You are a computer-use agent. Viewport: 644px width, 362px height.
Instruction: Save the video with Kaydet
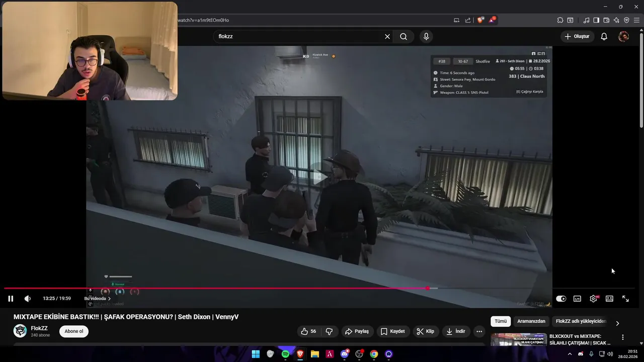[x=392, y=331]
